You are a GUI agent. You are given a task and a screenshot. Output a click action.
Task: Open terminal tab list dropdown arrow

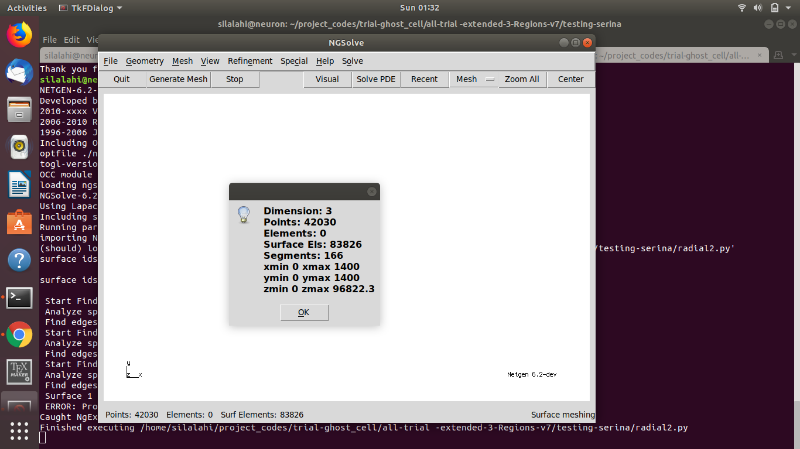click(x=794, y=55)
